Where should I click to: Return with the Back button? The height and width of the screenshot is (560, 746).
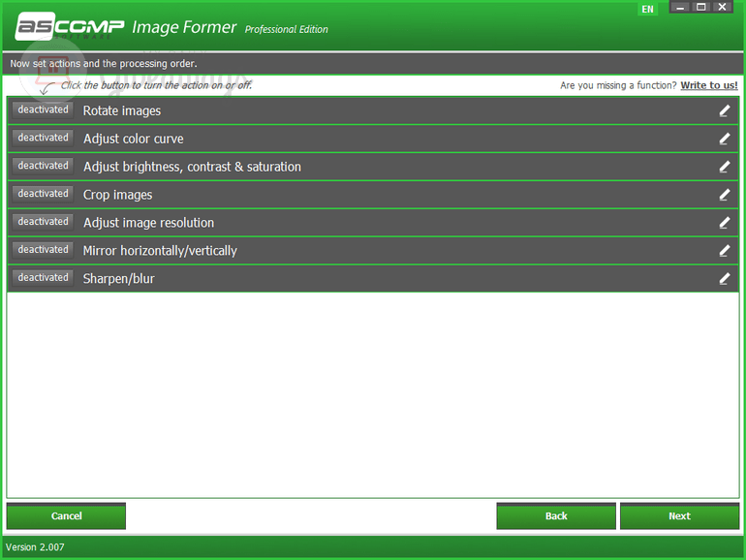(556, 516)
